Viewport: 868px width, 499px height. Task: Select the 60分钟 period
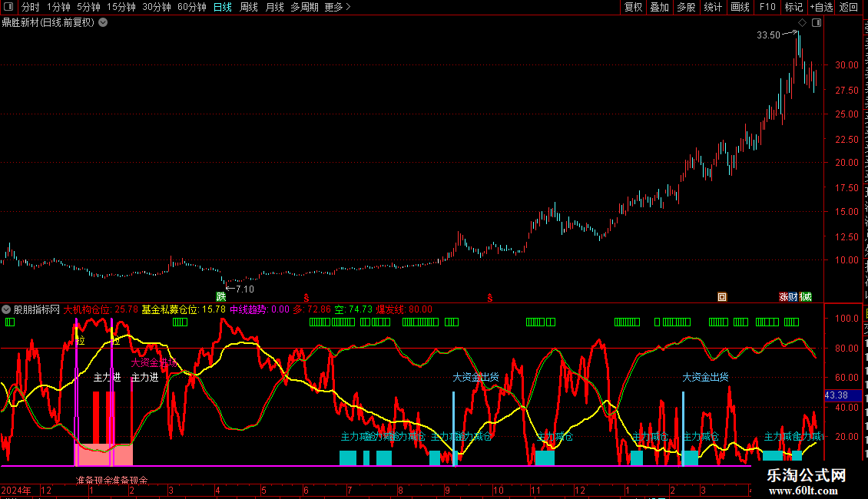coord(192,7)
